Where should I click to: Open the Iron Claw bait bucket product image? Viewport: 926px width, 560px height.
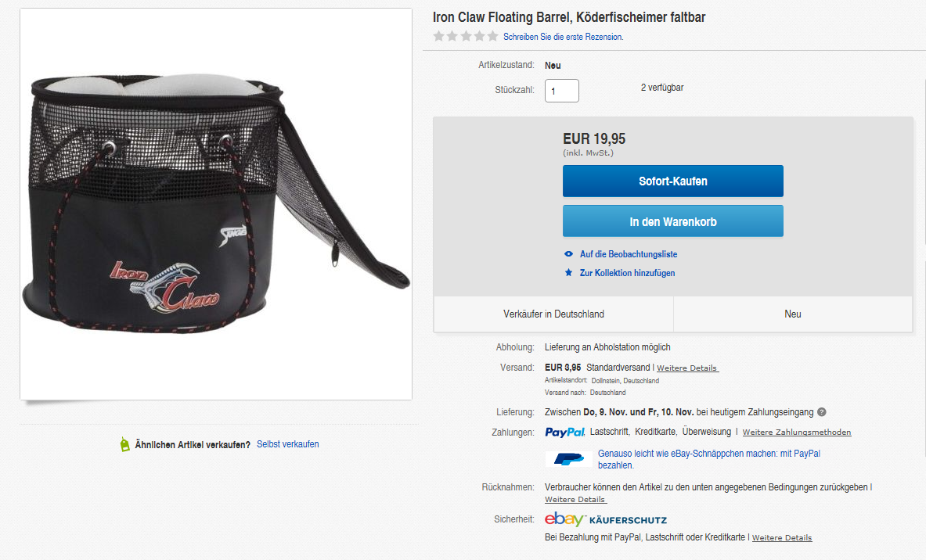click(216, 204)
